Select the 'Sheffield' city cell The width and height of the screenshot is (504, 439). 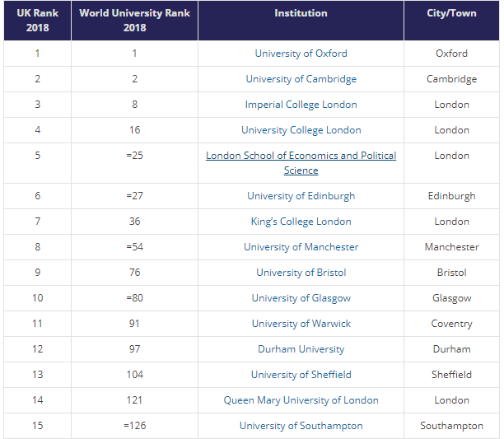(x=451, y=375)
